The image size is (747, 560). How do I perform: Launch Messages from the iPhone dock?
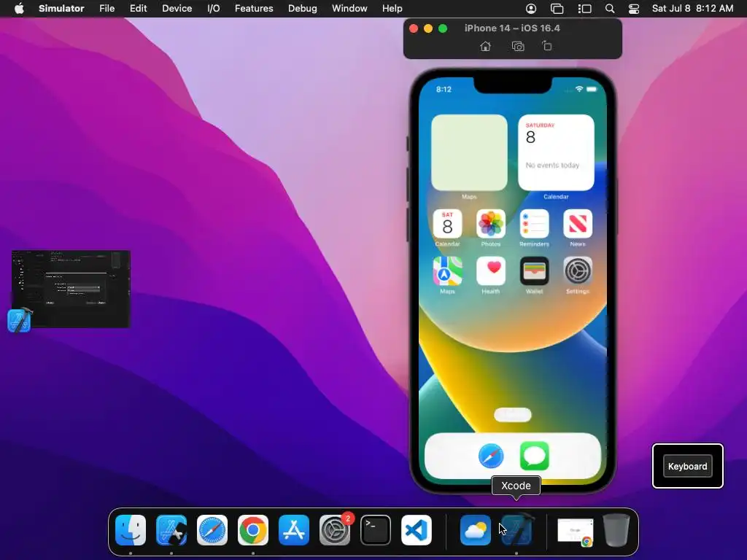coord(534,456)
